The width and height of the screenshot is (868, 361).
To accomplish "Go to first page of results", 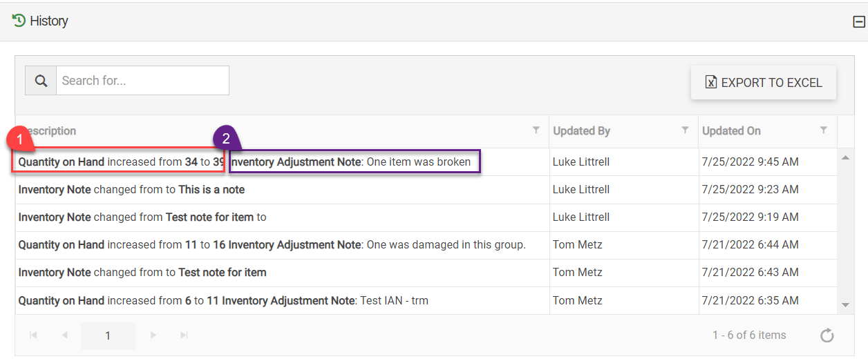I will pos(33,335).
